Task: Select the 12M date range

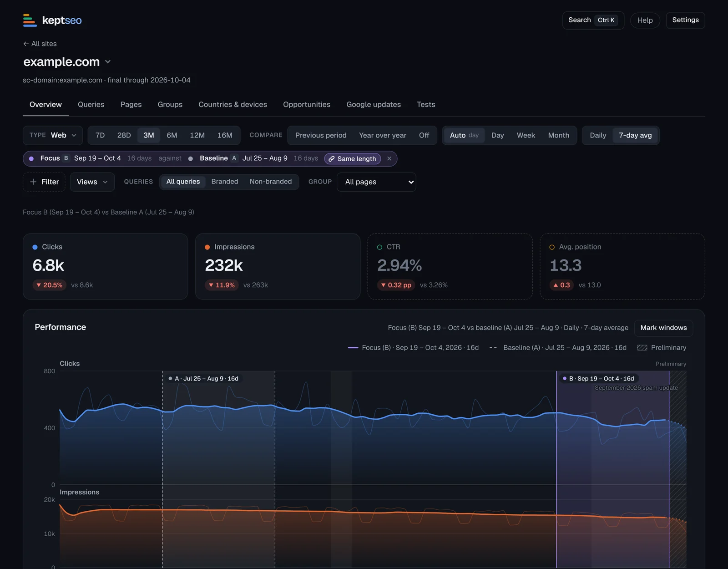Action: tap(197, 135)
